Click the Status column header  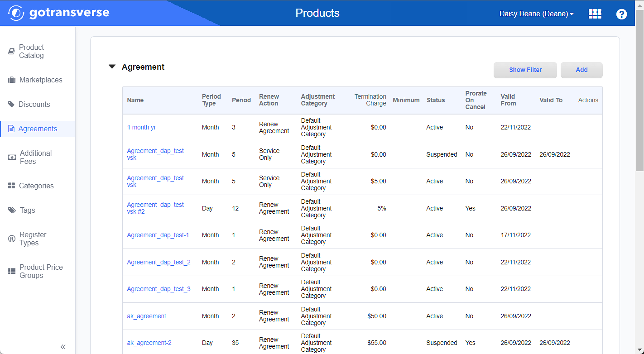(436, 100)
